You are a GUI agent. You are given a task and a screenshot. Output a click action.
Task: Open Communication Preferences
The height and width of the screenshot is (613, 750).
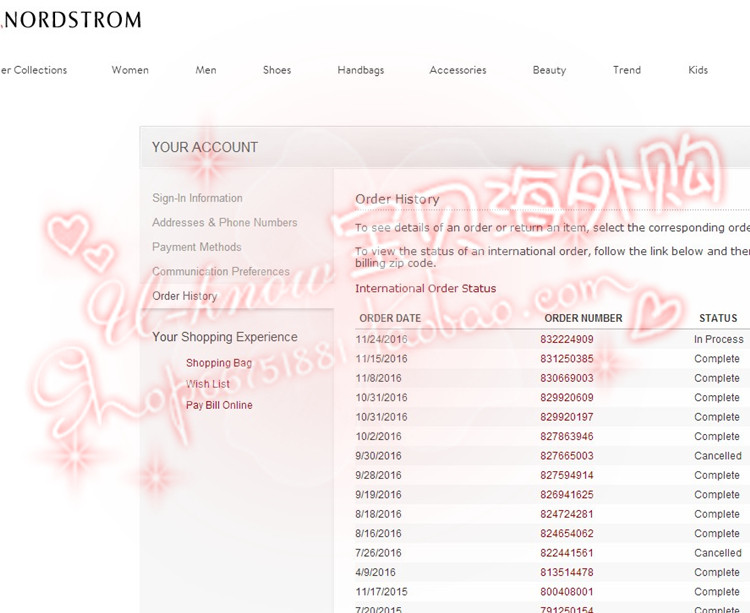(x=221, y=271)
